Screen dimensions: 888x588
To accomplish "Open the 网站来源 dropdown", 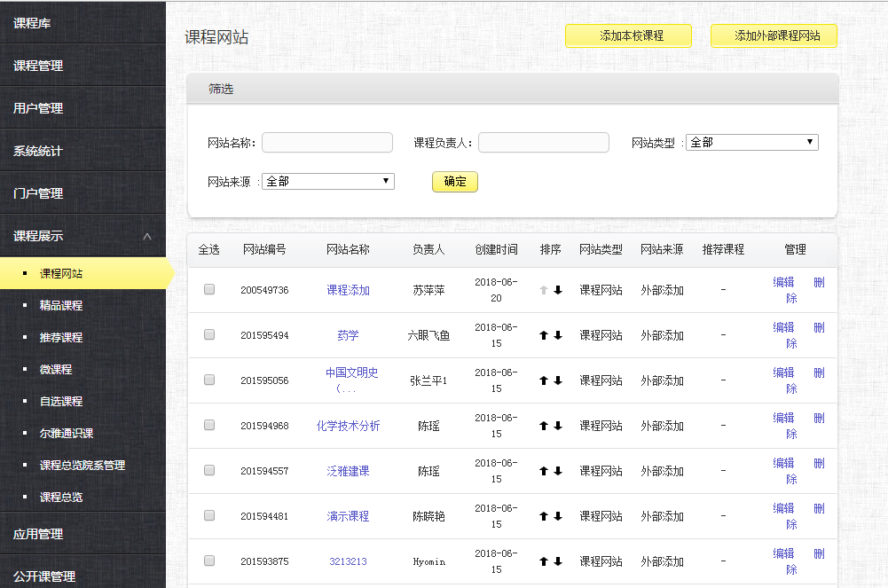I will point(327,181).
